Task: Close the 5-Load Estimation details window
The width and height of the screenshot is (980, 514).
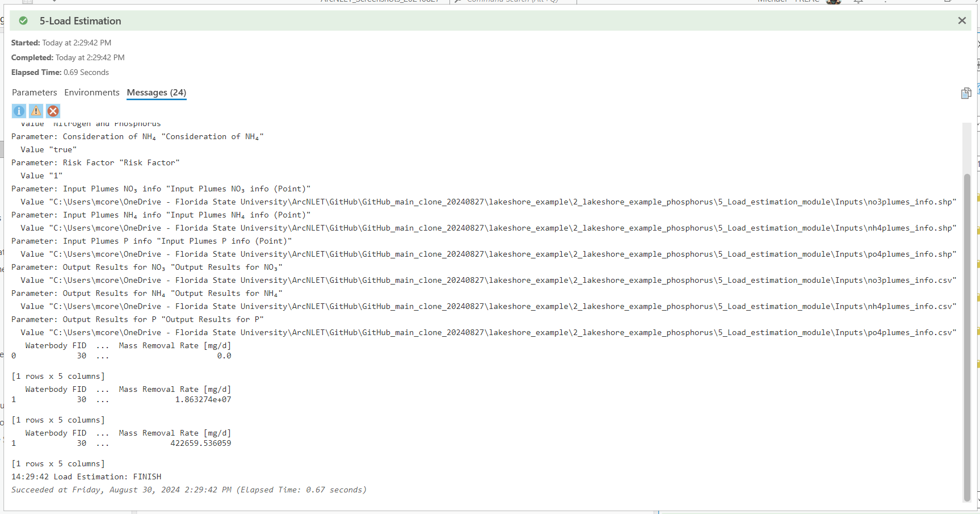Action: click(962, 20)
